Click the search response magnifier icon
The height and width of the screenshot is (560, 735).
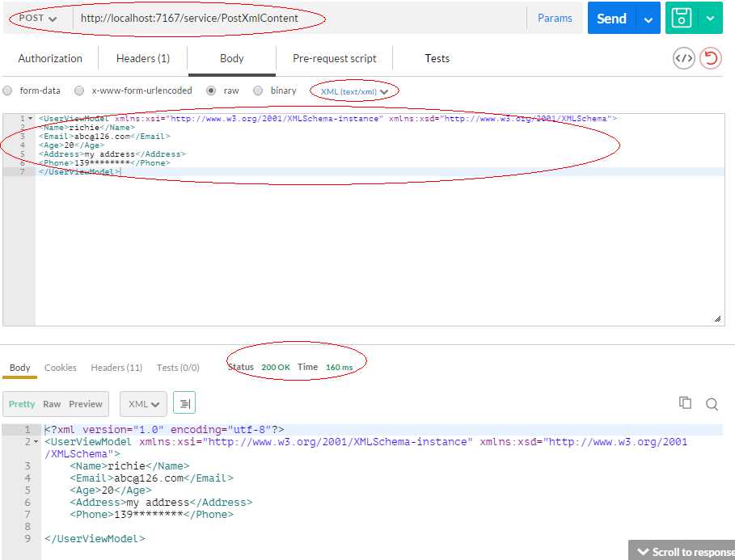click(x=712, y=404)
